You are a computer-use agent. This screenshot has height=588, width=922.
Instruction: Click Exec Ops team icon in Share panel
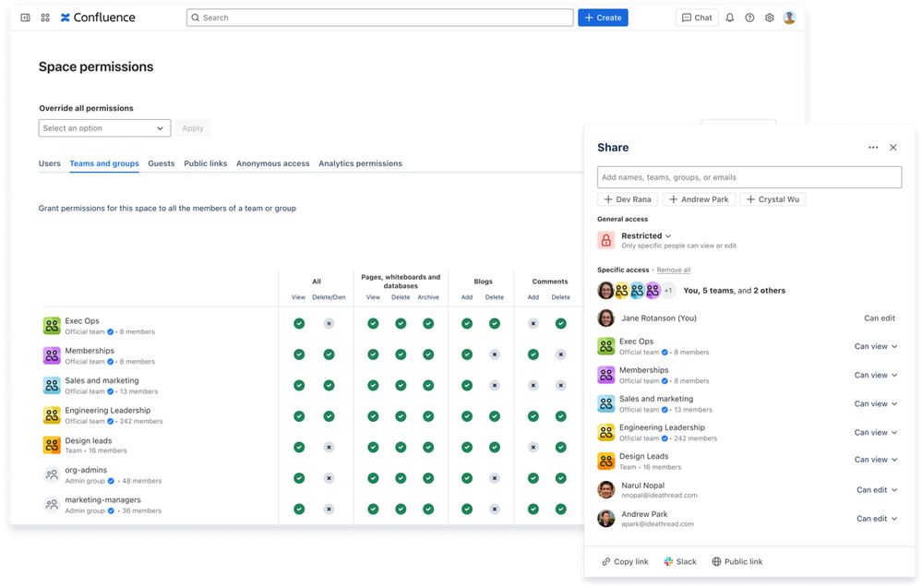point(606,346)
